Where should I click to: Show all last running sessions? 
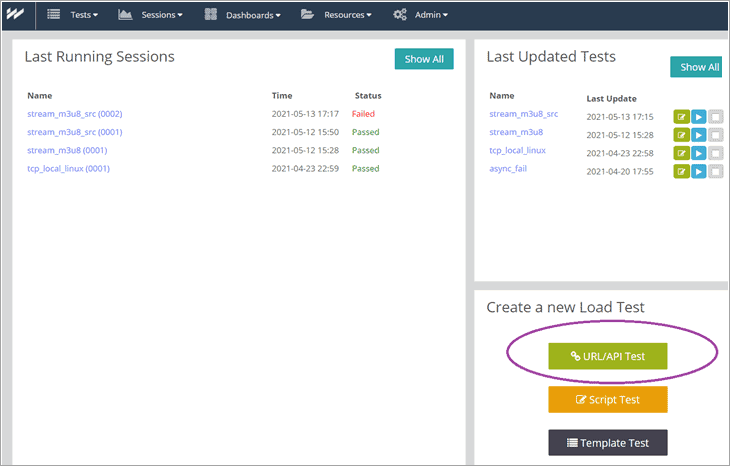point(424,59)
